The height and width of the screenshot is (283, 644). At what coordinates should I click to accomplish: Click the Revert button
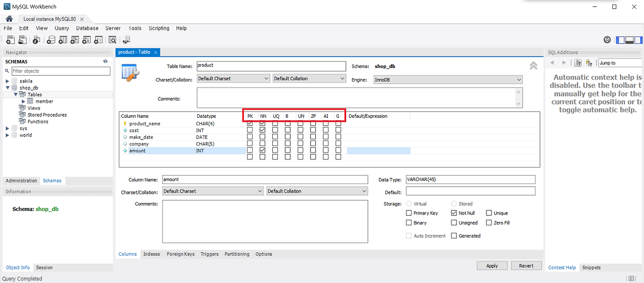[526, 266]
